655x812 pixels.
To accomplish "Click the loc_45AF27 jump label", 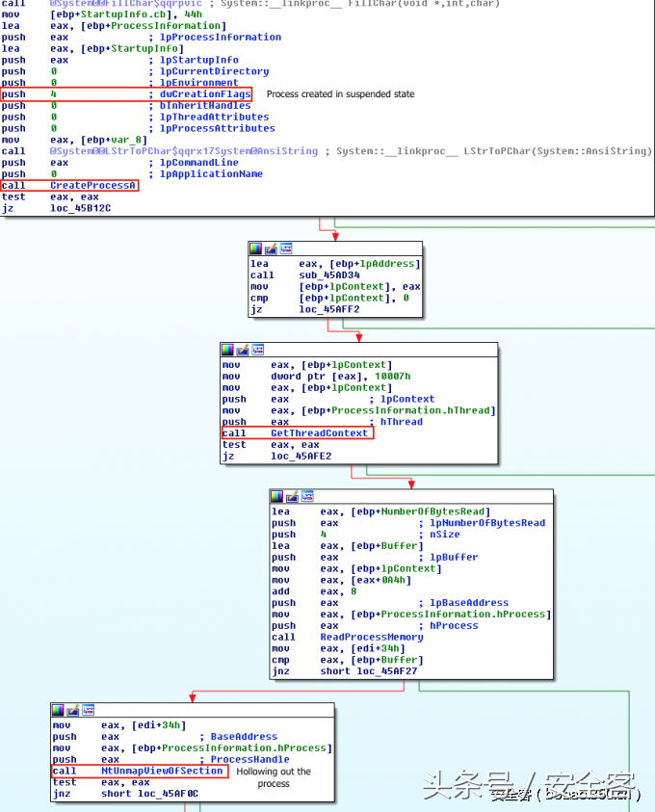I will (x=386, y=671).
